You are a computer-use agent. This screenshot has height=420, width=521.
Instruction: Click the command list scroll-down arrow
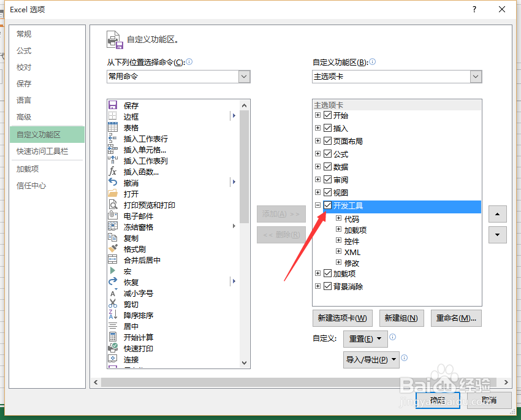(244, 363)
